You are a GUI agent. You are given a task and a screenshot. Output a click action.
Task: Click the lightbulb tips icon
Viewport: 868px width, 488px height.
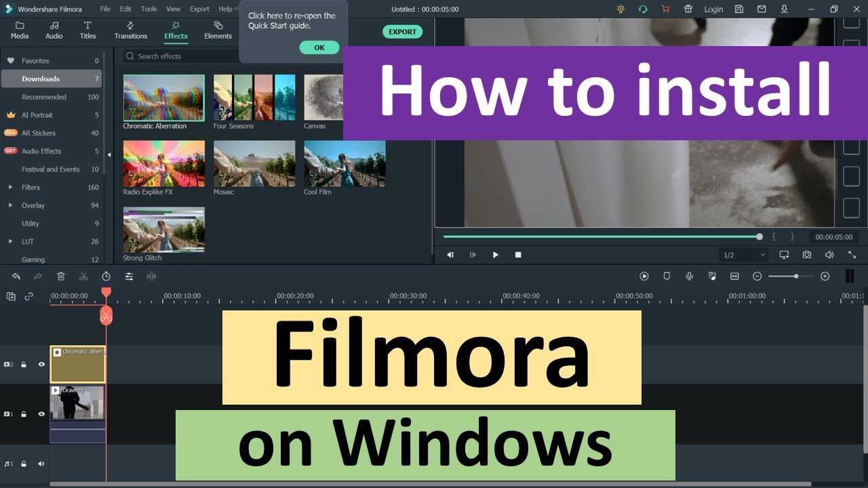point(620,9)
